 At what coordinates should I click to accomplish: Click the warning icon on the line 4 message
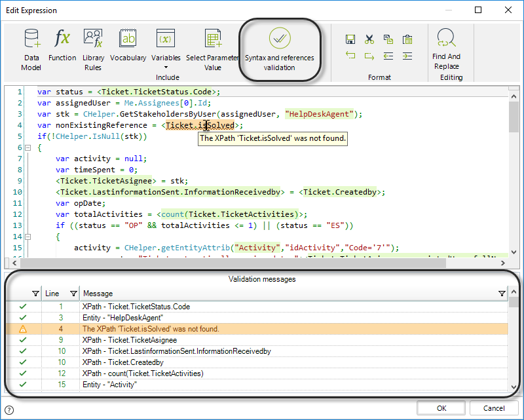pos(23,329)
